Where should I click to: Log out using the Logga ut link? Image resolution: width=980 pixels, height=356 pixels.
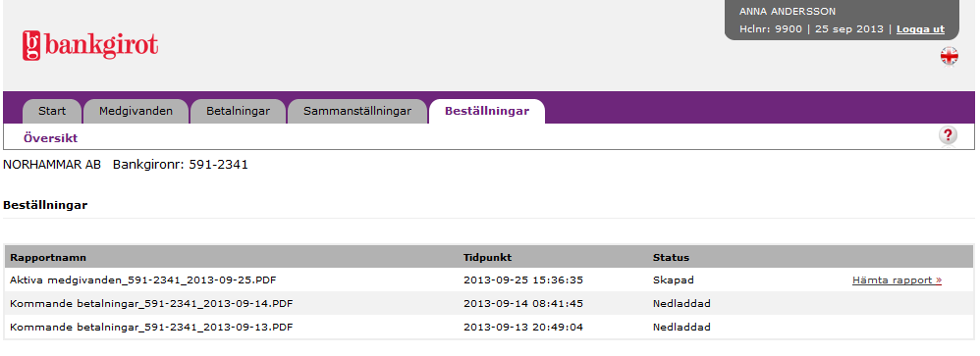(920, 29)
